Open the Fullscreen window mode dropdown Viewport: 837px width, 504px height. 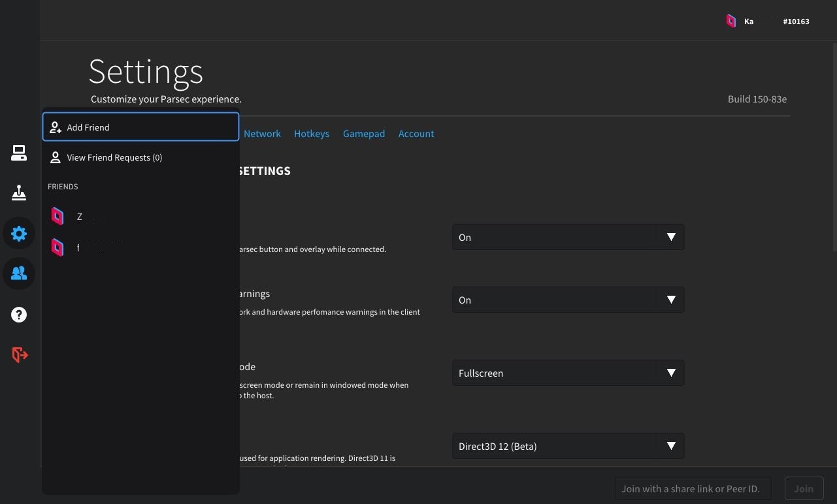(568, 373)
